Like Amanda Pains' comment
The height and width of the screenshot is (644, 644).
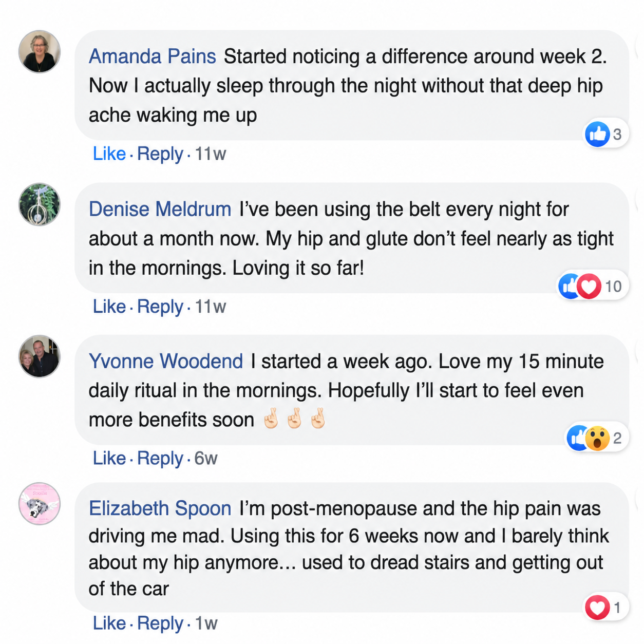pos(109,154)
